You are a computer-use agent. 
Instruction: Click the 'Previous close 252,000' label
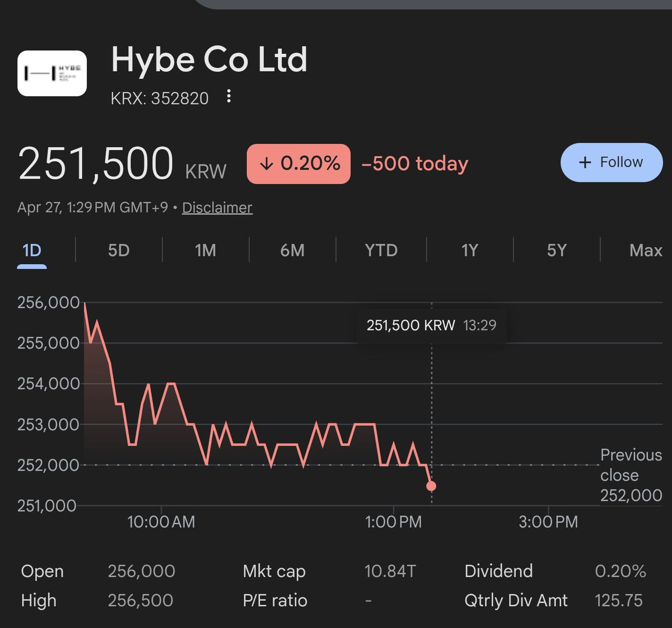[x=631, y=475]
